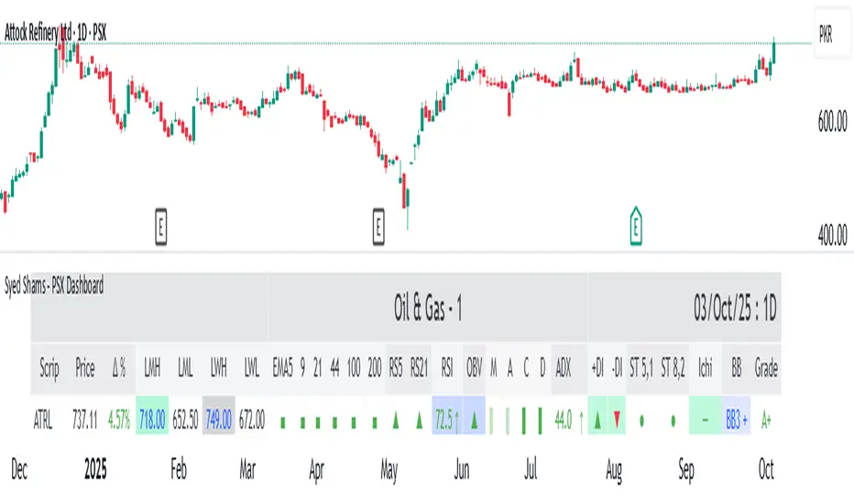Click the gray earnings marker above February
Screen dimensions: 854x504
click(160, 225)
